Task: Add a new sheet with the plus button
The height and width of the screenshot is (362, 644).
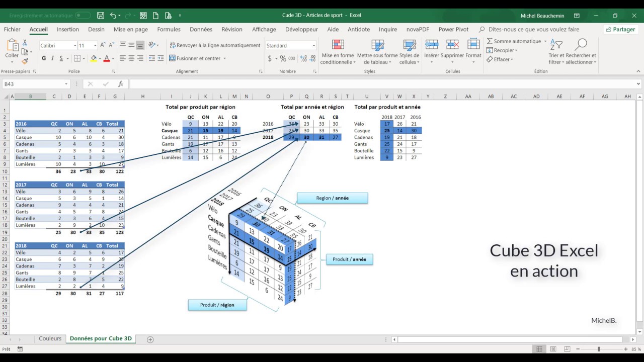Action: point(150,339)
